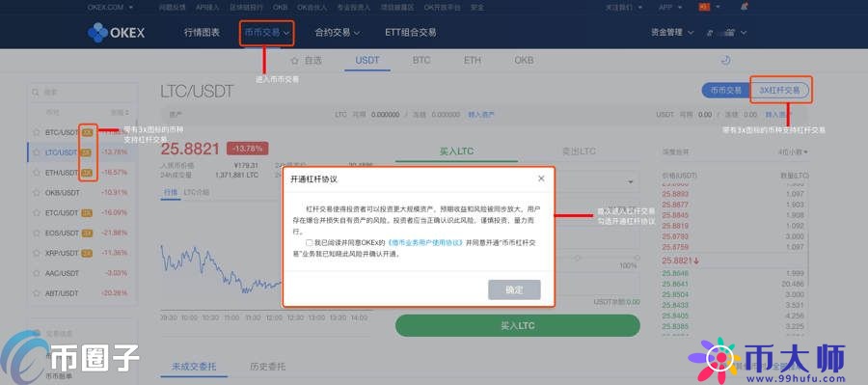
Task: Open the LTC介绍 tab
Action: (197, 192)
